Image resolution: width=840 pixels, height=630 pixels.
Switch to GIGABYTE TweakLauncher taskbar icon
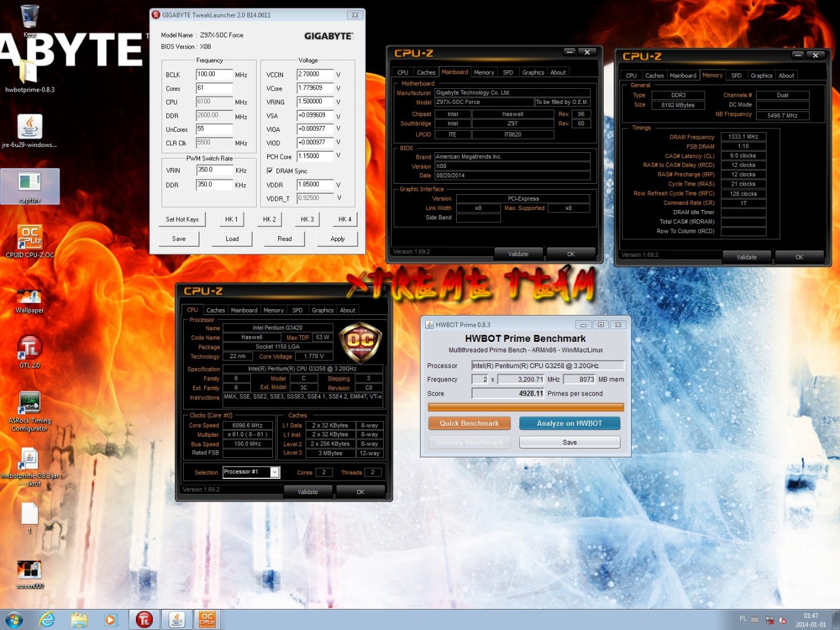144,619
